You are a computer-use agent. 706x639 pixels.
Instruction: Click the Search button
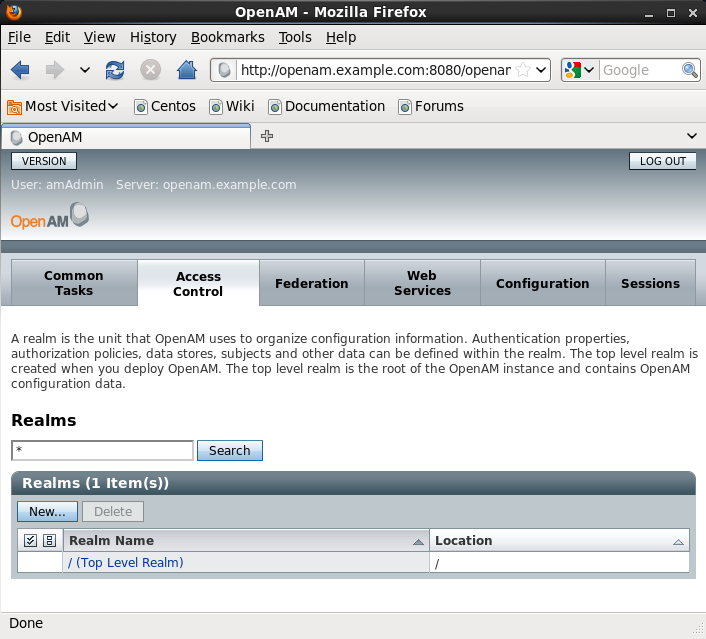tap(230, 450)
